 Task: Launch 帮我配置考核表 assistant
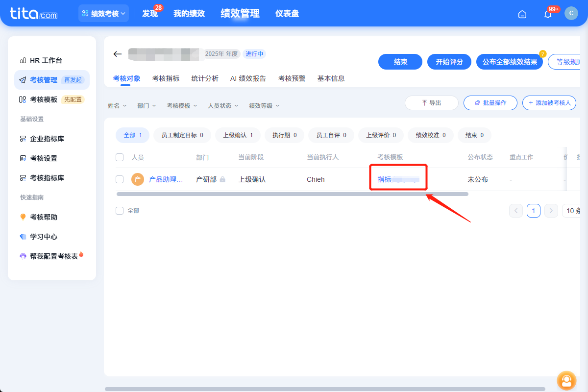click(x=44, y=255)
